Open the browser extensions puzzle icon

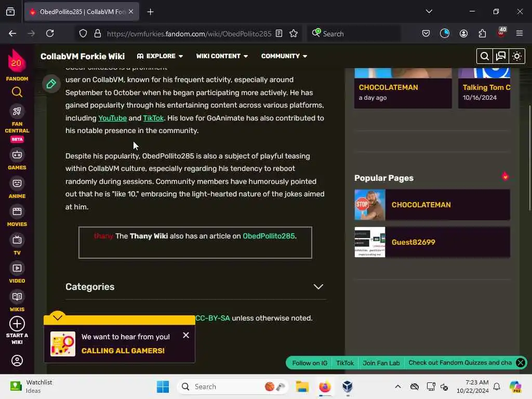pyautogui.click(x=482, y=33)
